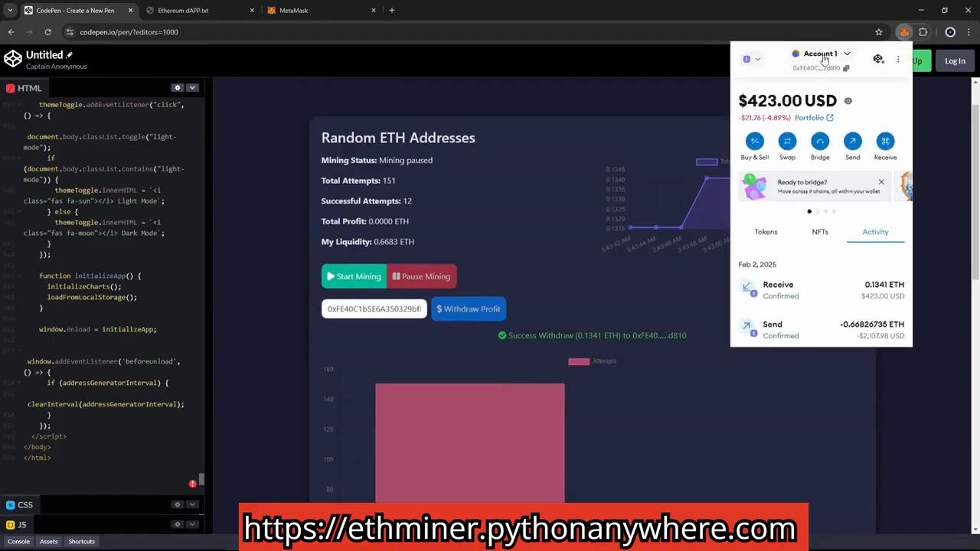The height and width of the screenshot is (551, 980).
Task: Click the Success Withdraw confirmation message
Action: (593, 335)
